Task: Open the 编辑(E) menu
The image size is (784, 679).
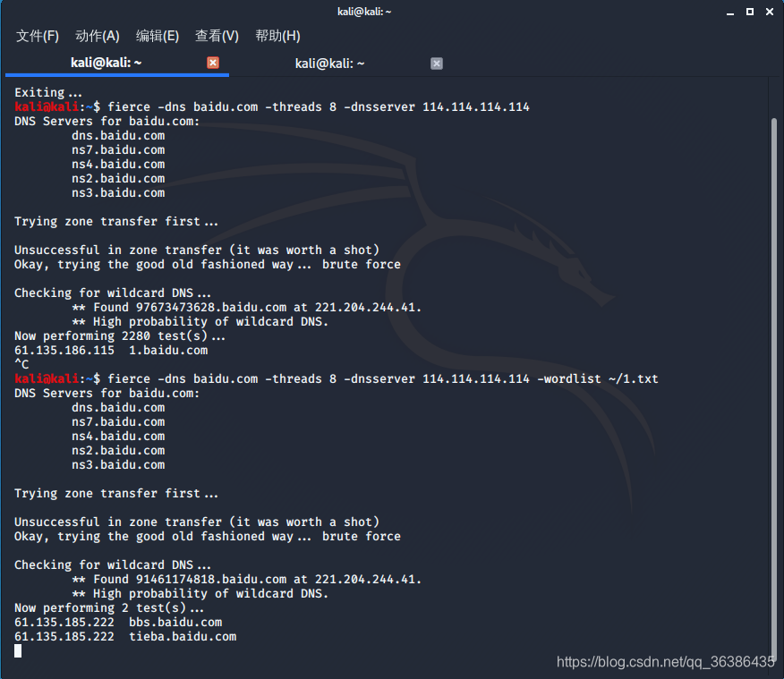Action: point(158,36)
